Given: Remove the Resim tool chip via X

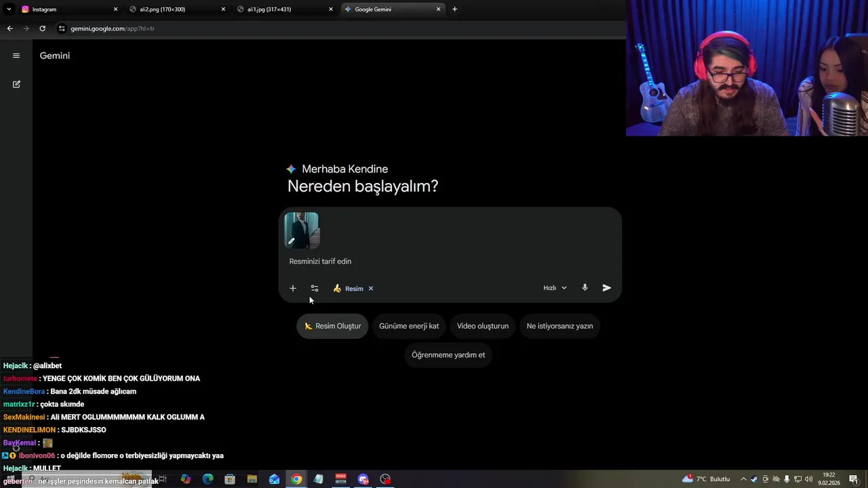Looking at the screenshot, I should click(x=371, y=288).
